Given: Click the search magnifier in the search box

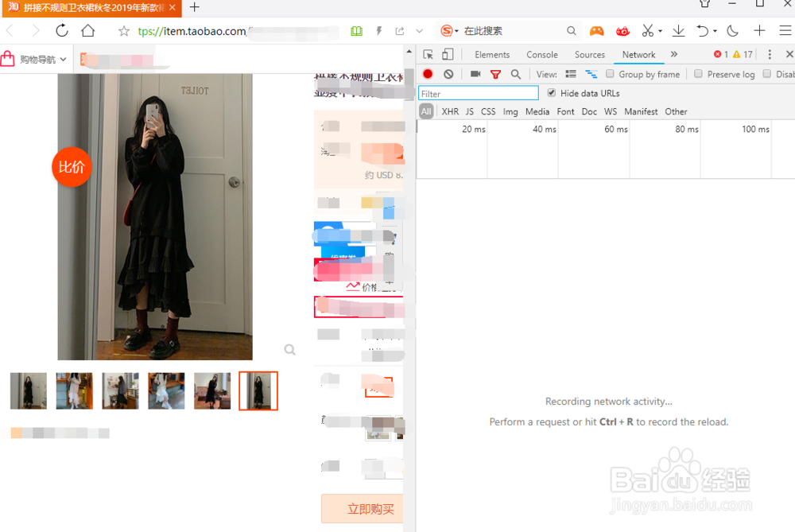Looking at the screenshot, I should 572,31.
